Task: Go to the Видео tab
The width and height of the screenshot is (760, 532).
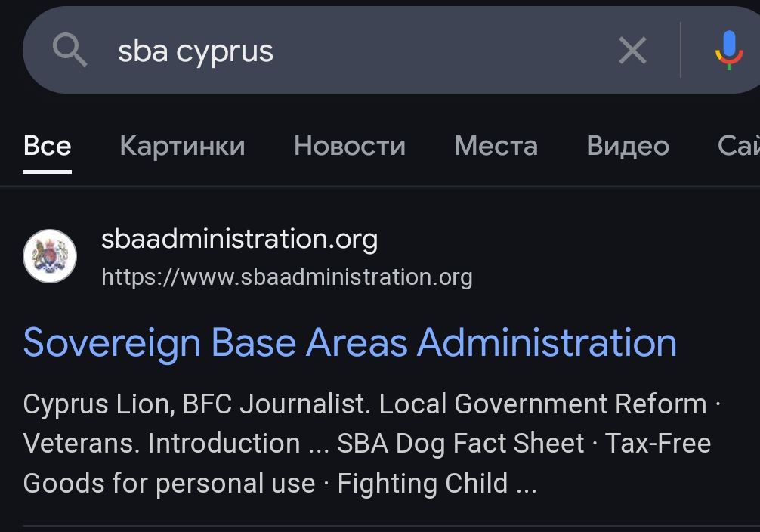Action: [628, 146]
